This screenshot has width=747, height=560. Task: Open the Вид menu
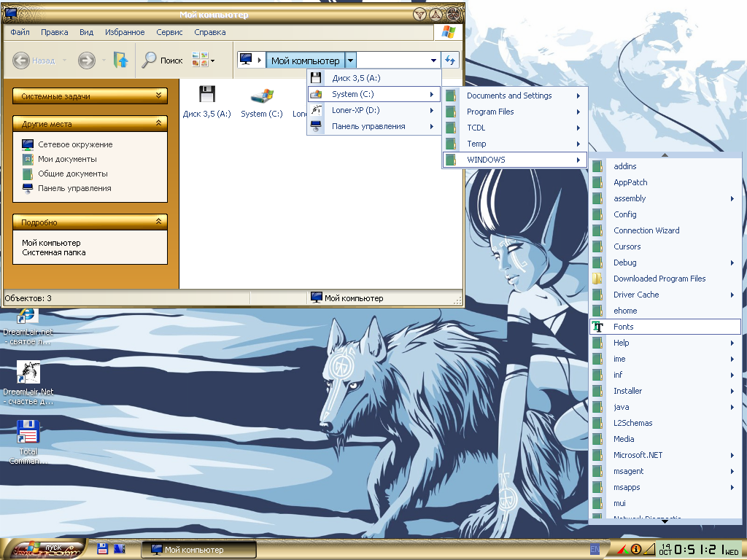pos(86,32)
